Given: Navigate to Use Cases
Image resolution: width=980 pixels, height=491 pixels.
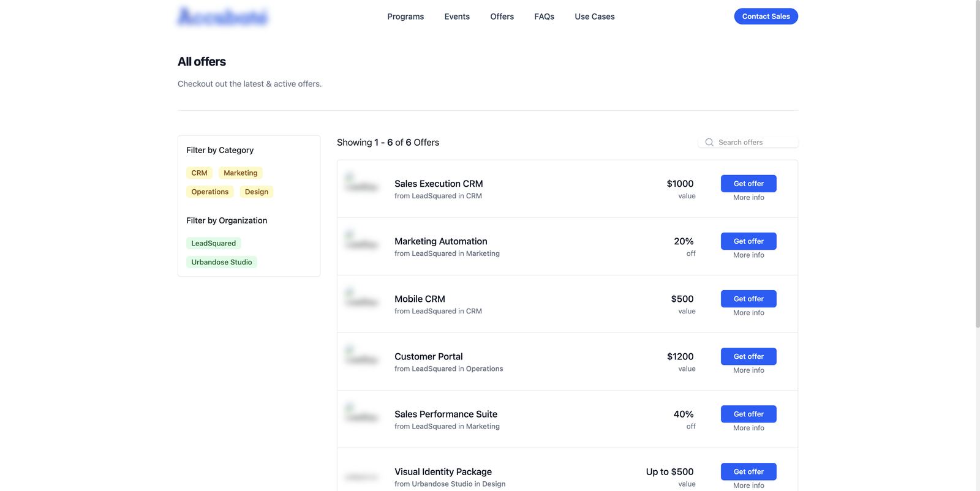Looking at the screenshot, I should pyautogui.click(x=595, y=17).
